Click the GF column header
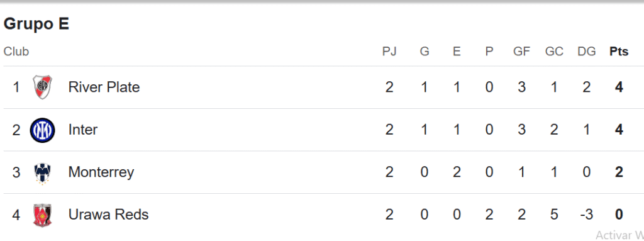Viewport: 644px width, 241px height. point(521,52)
